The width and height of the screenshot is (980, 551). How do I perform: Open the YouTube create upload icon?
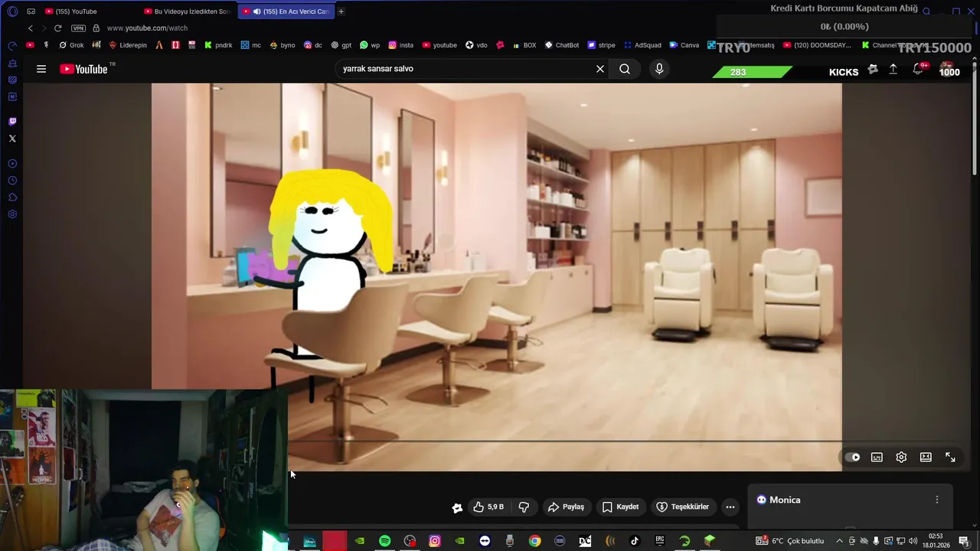click(893, 70)
